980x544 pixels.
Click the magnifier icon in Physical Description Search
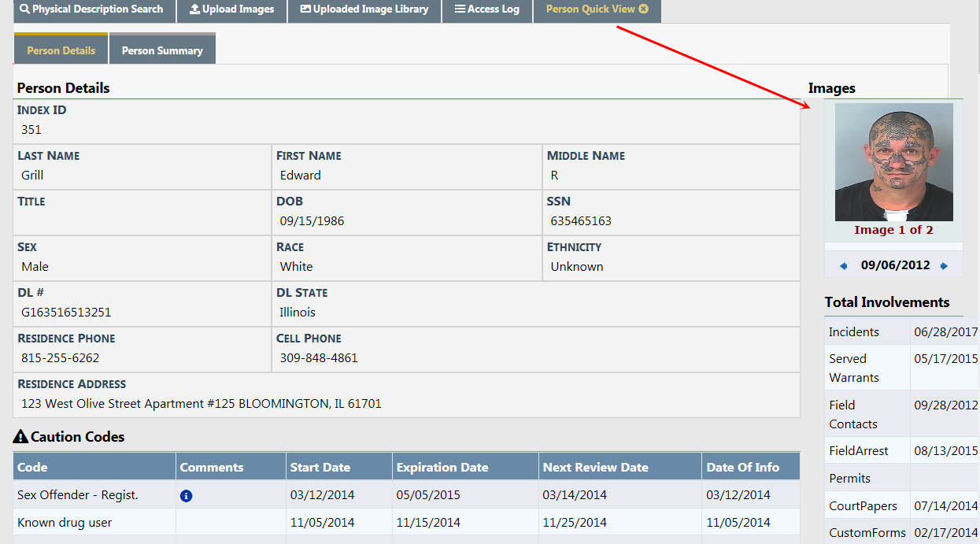pos(25,9)
